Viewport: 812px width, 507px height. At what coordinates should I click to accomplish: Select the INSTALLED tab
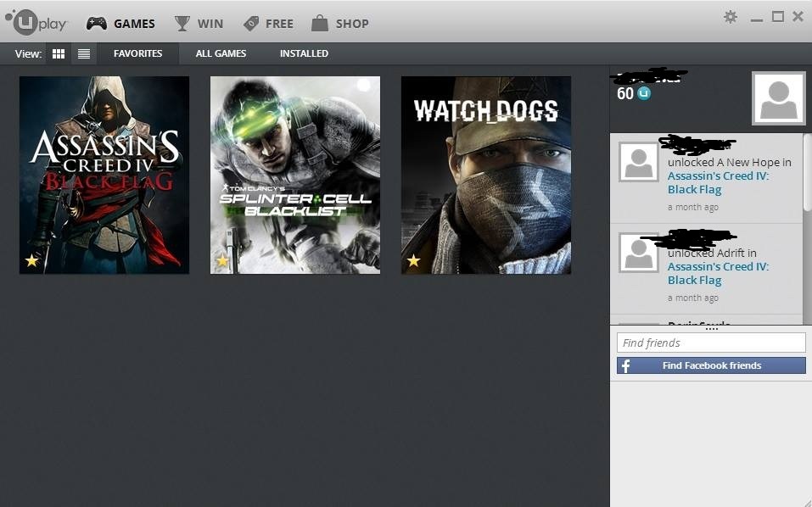[x=304, y=53]
